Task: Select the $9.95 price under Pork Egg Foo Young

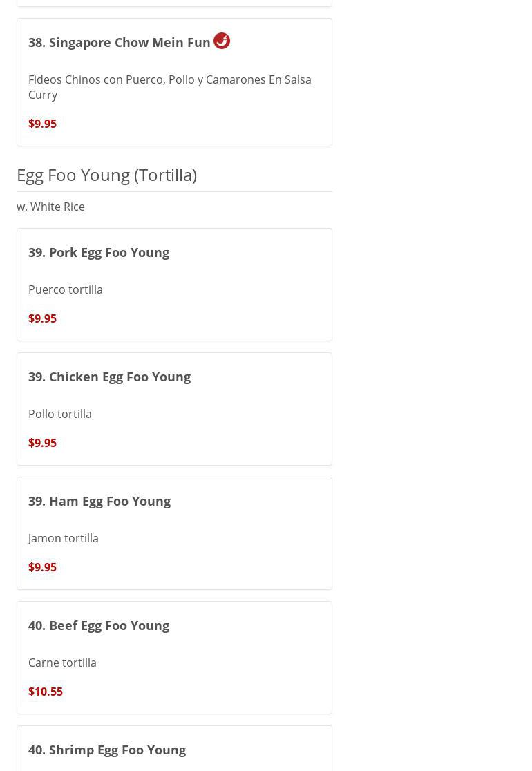Action: tap(42, 318)
